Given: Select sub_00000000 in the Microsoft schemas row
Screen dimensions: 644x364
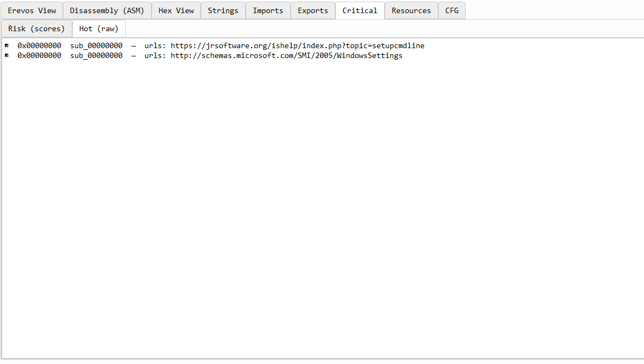Looking at the screenshot, I should point(96,56).
